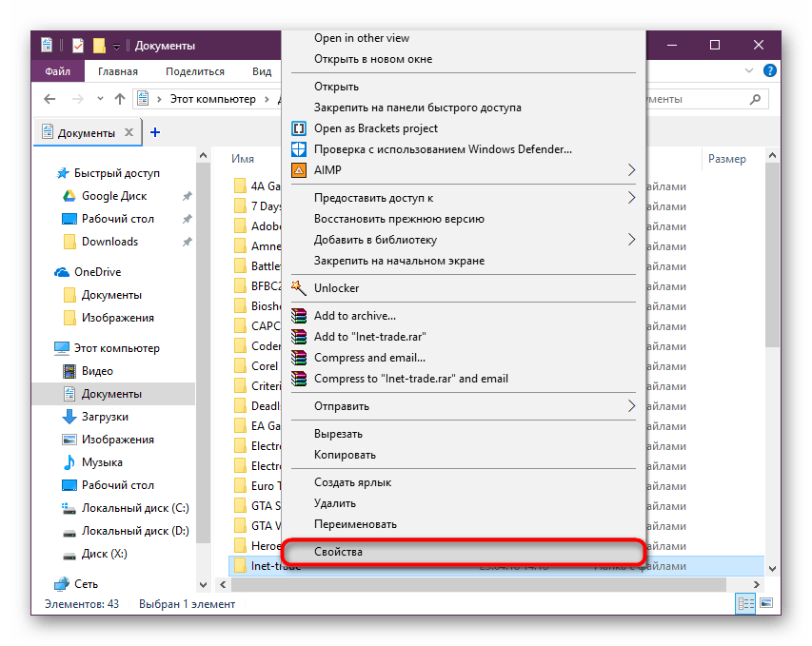The height and width of the screenshot is (646, 812).
Task: Click the AIMP icon in context menu
Action: click(298, 170)
